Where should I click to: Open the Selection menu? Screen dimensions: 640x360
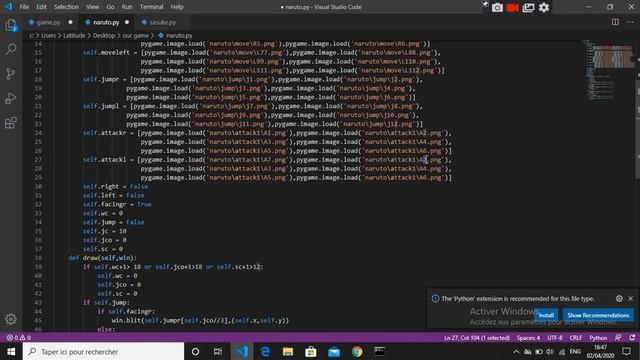tap(66, 7)
